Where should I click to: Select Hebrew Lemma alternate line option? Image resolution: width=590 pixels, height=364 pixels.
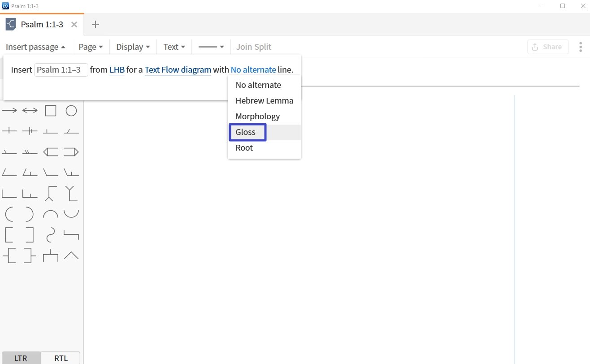(x=264, y=101)
